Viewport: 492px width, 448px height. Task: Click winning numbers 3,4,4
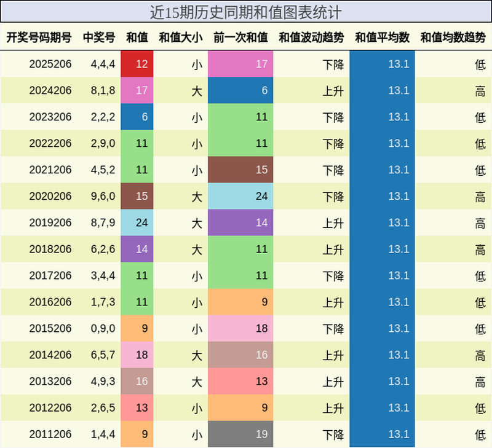pos(103,275)
